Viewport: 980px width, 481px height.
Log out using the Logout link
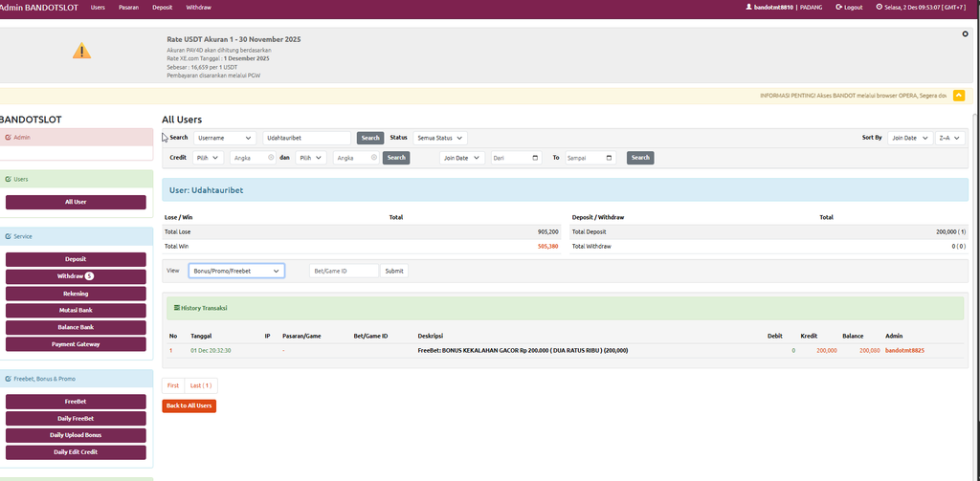point(849,8)
